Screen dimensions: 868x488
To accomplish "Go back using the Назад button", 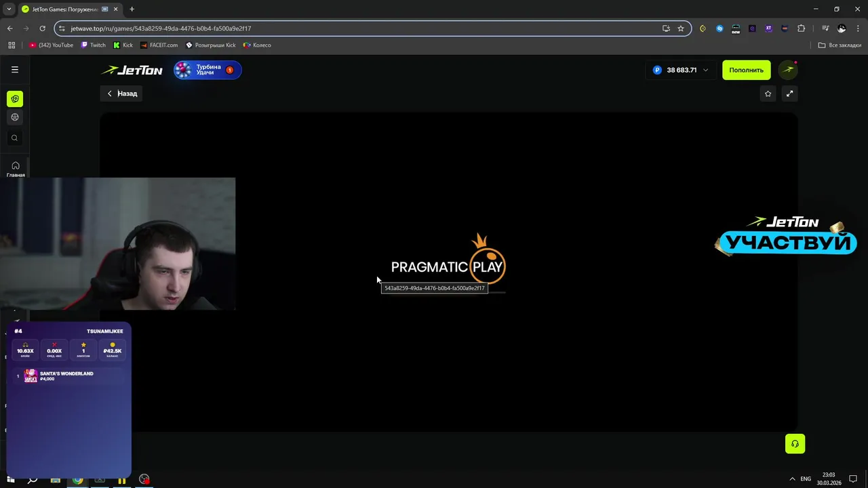I will pos(122,94).
